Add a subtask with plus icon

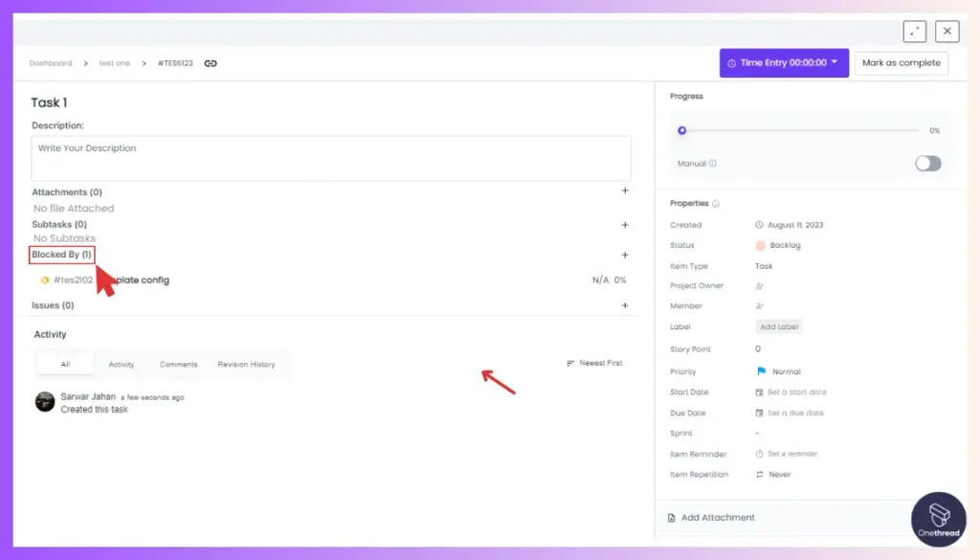(625, 225)
